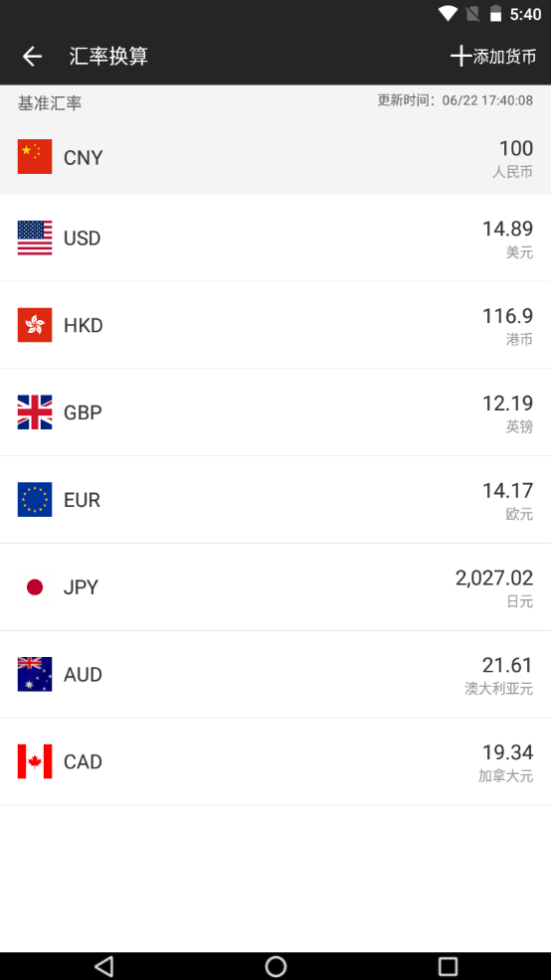The image size is (551, 980).
Task: Select the Japan flag icon
Action: [x=35, y=586]
